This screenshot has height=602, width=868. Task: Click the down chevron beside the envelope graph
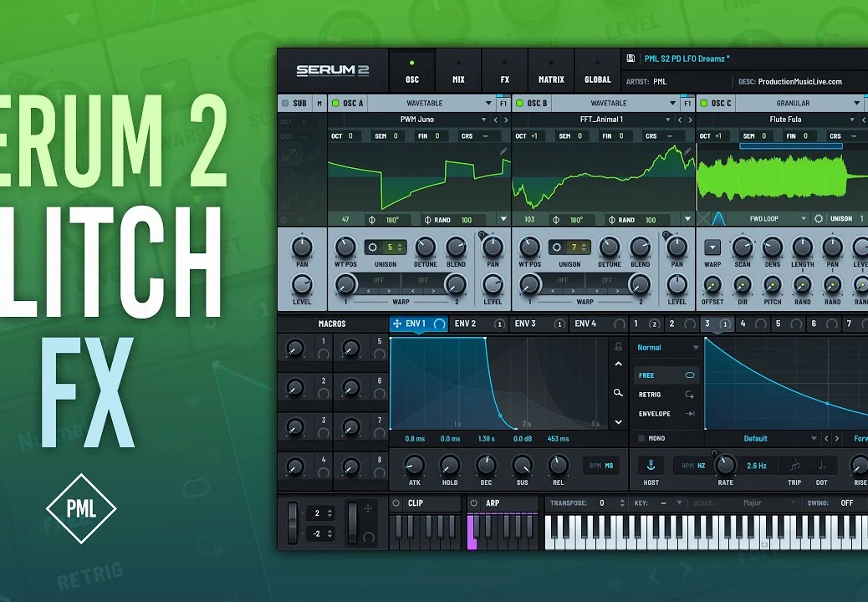coord(618,422)
